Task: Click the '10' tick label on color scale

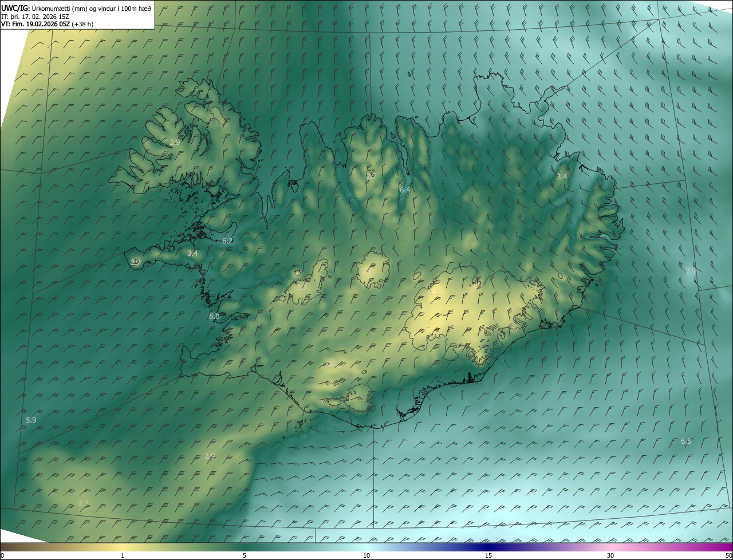Action: click(366, 555)
